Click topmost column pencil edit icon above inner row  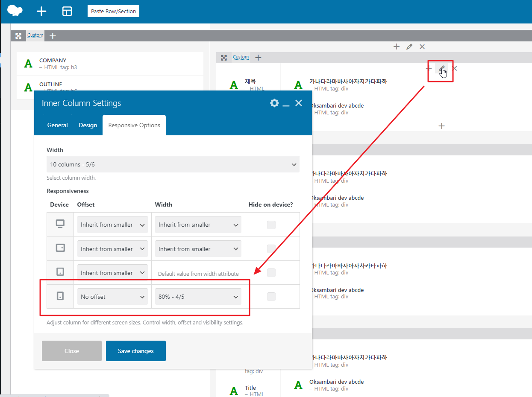click(x=409, y=47)
